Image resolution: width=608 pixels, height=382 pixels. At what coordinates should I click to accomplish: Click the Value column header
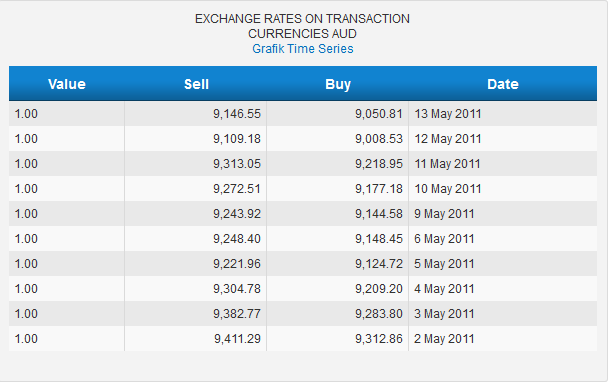(67, 84)
